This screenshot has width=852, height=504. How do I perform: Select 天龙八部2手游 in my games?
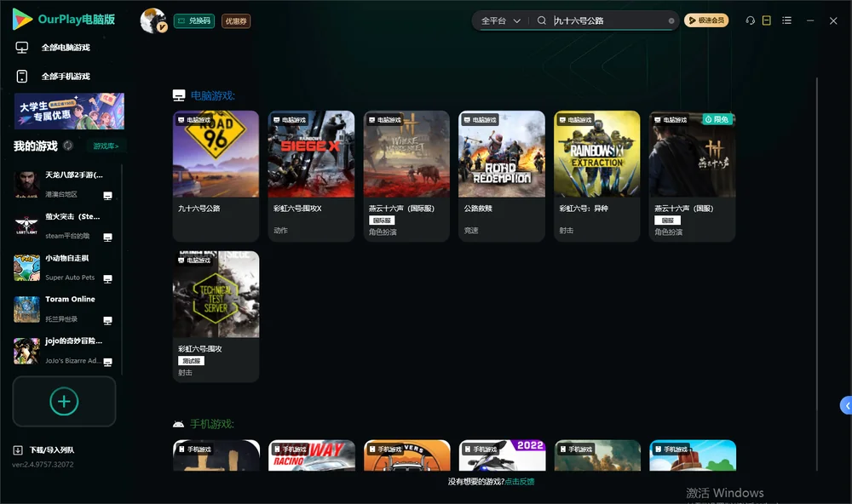(64, 184)
